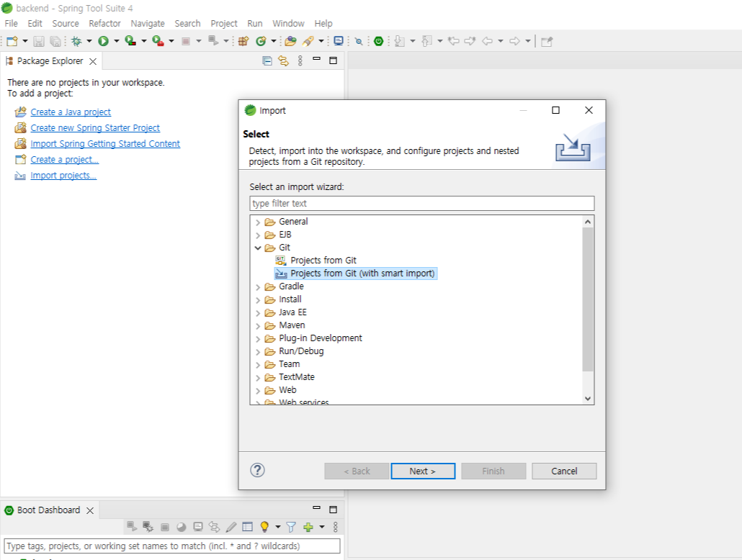Viewport: 742px width, 560px height.
Task: Click the wizard tree scrollbar down arrow
Action: click(x=588, y=399)
